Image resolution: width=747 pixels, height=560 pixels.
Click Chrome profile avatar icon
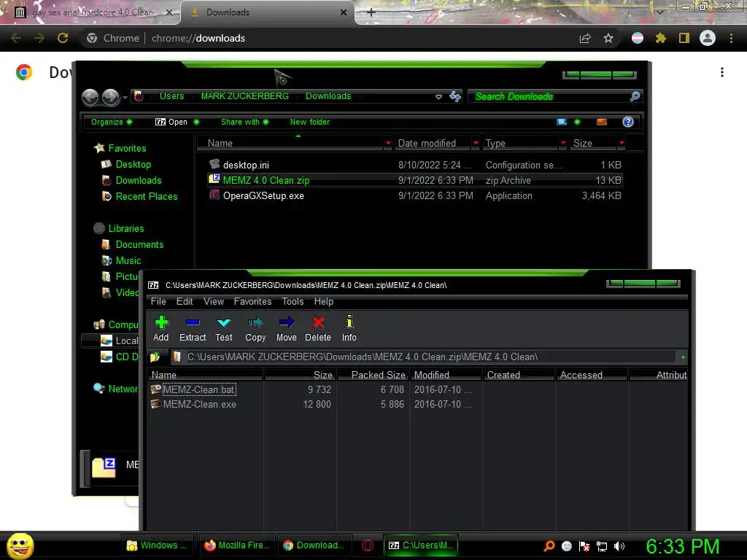point(708,38)
